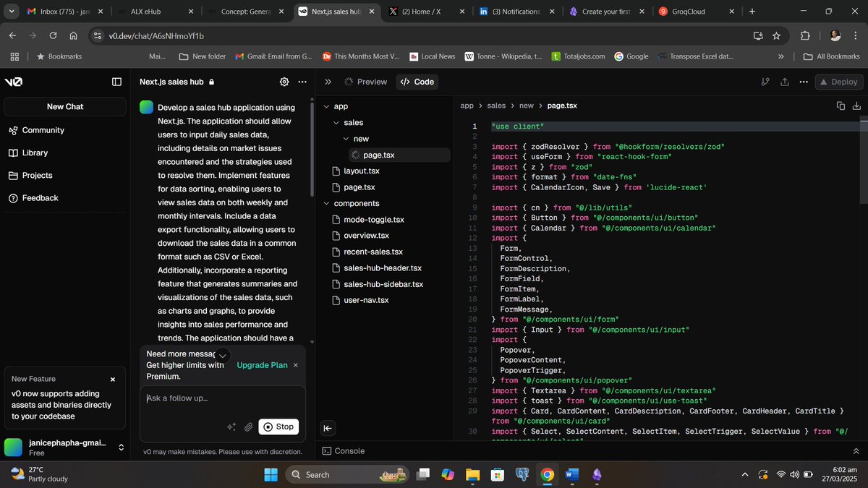Collapse the sales folder

coord(336,123)
